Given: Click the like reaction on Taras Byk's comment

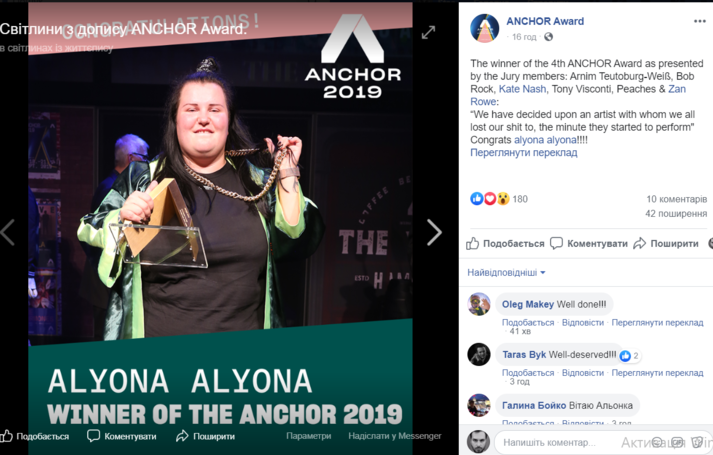Looking at the screenshot, I should pos(625,355).
